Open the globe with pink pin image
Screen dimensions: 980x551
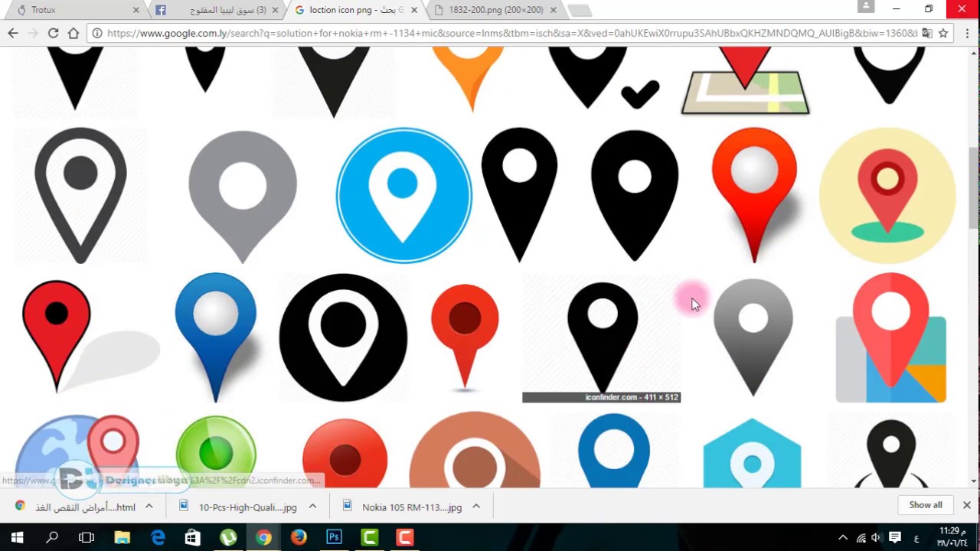[x=77, y=452]
